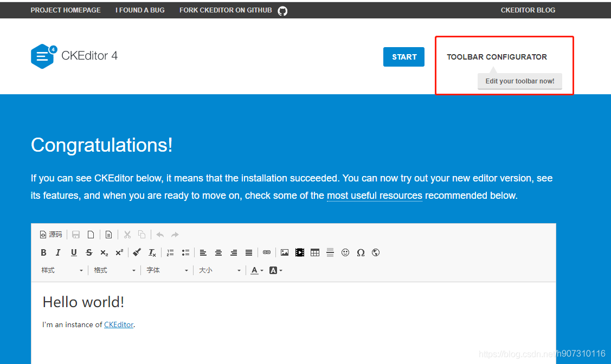611x364 pixels.
Task: Click the Cut scissors icon
Action: click(x=127, y=235)
